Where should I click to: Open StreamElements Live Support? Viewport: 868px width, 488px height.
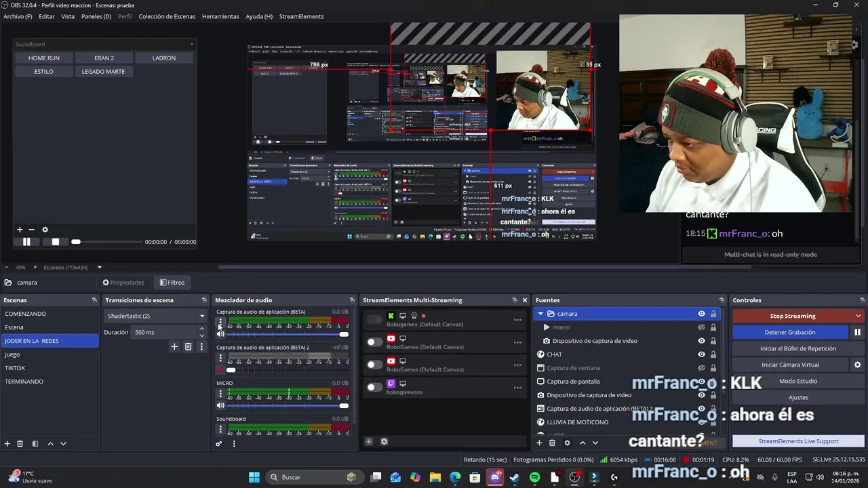point(798,441)
